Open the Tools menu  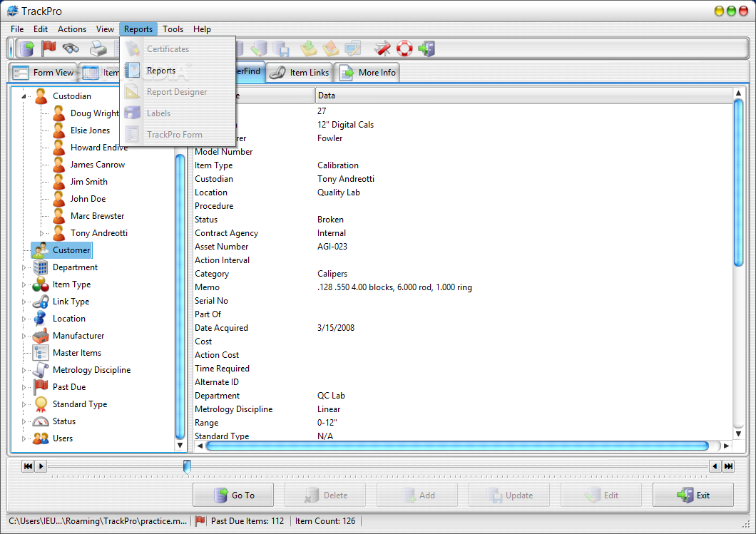173,29
